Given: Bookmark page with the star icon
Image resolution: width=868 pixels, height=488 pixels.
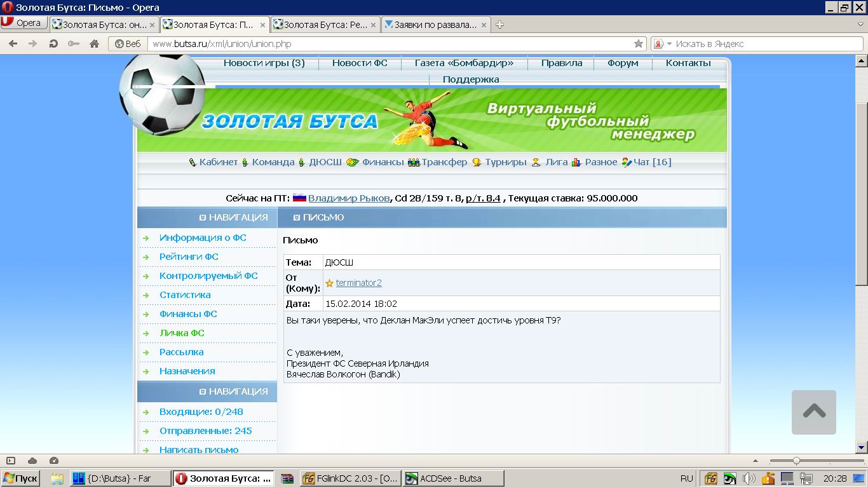Looking at the screenshot, I should click(x=639, y=44).
